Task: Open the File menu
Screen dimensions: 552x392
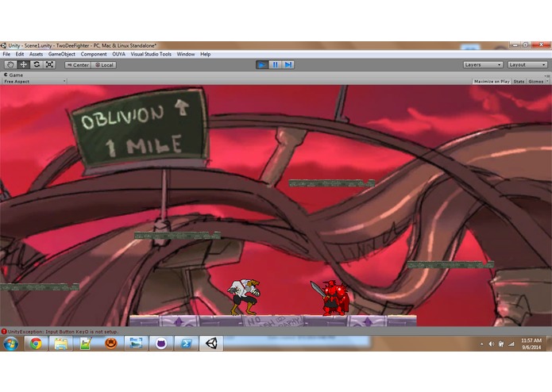Action: (6, 54)
